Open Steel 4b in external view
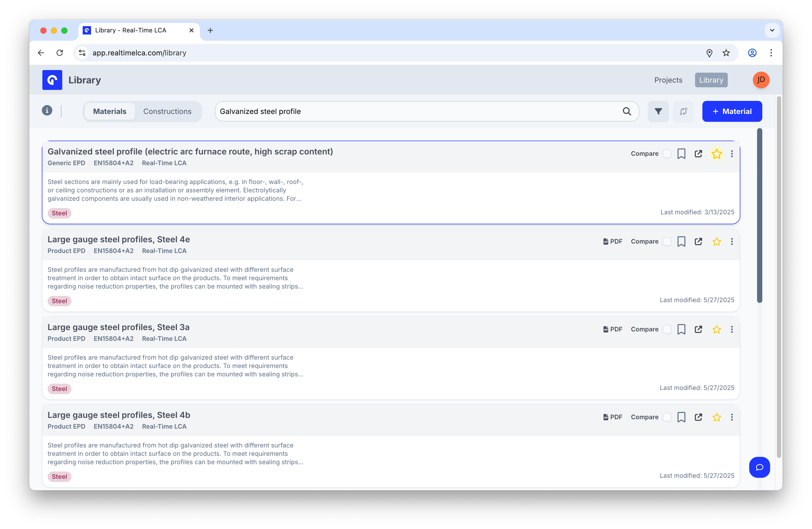Screen dimensions: 812x529 click(698, 418)
